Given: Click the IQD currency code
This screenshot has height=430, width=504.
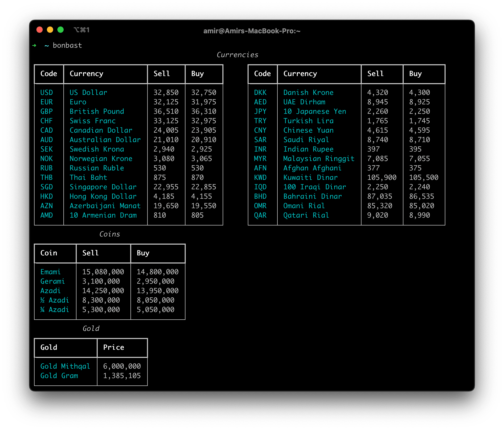Looking at the screenshot, I should coord(260,187).
